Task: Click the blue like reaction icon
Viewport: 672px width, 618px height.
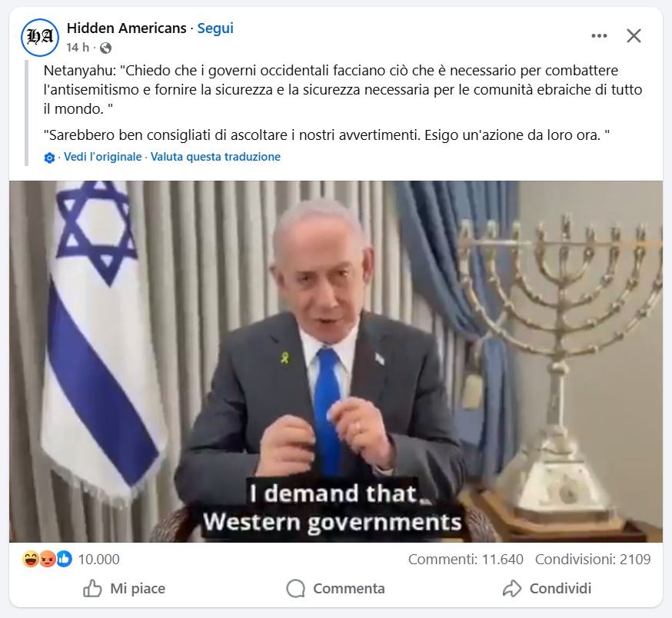Action: (x=64, y=560)
